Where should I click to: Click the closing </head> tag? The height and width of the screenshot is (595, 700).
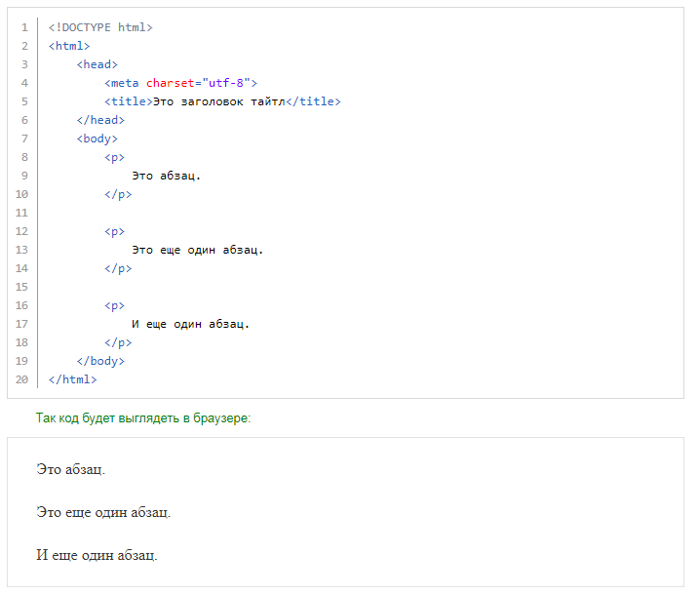pos(100,120)
